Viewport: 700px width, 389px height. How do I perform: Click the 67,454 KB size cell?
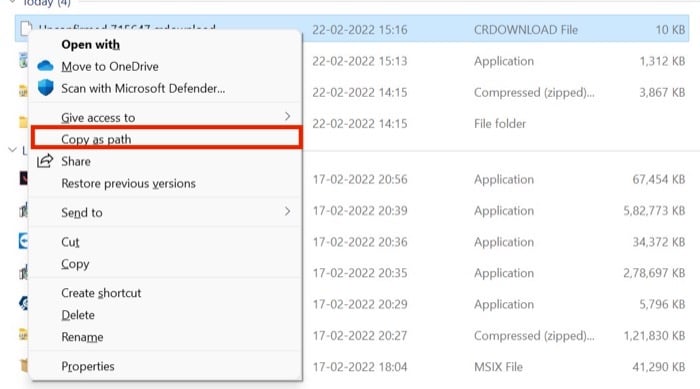(659, 180)
